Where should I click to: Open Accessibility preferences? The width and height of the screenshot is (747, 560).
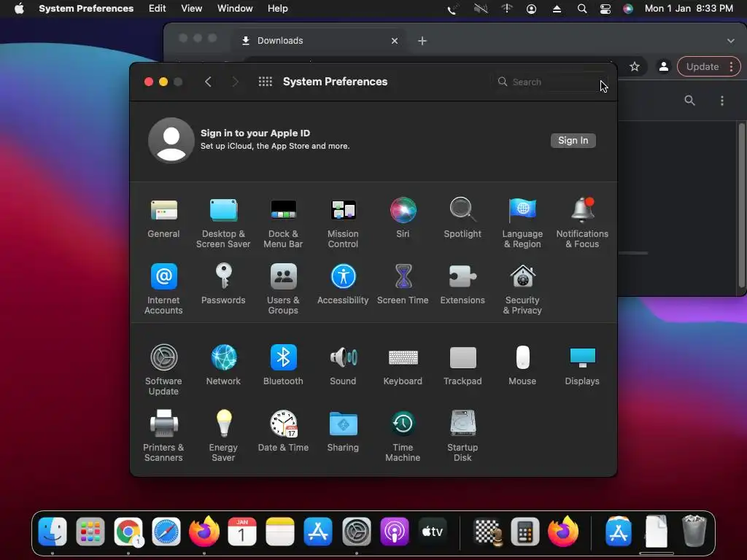343,284
